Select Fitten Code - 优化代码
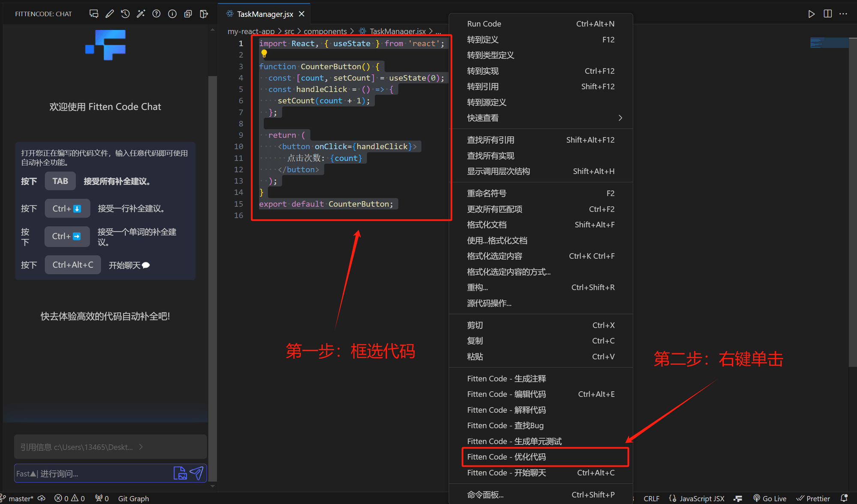Screen dimensions: 857x504 coord(541,457)
